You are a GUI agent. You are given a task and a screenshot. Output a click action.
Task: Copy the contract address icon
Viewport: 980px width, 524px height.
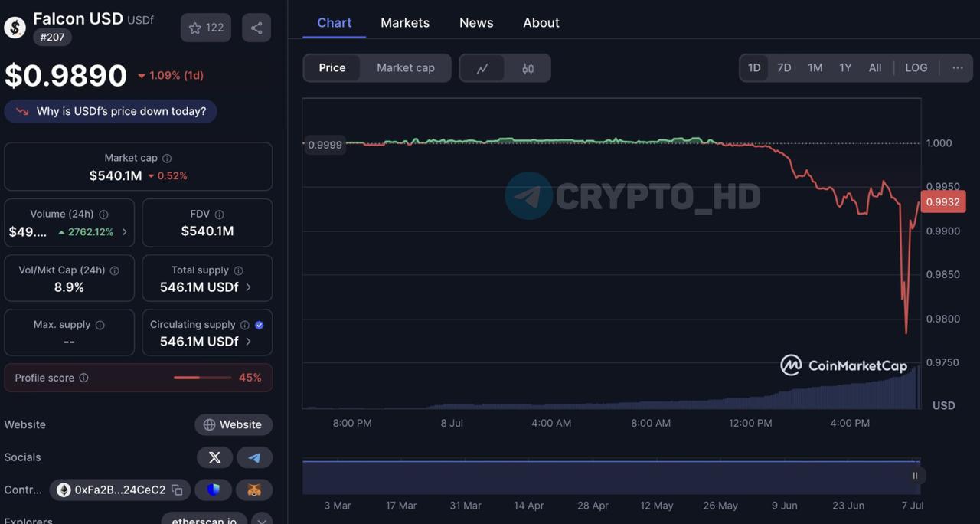pos(177,490)
